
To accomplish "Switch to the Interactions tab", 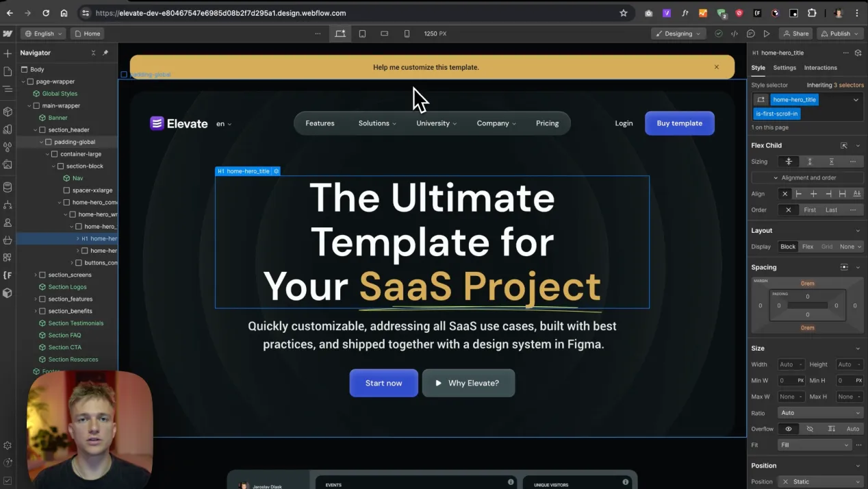I will (x=820, y=68).
